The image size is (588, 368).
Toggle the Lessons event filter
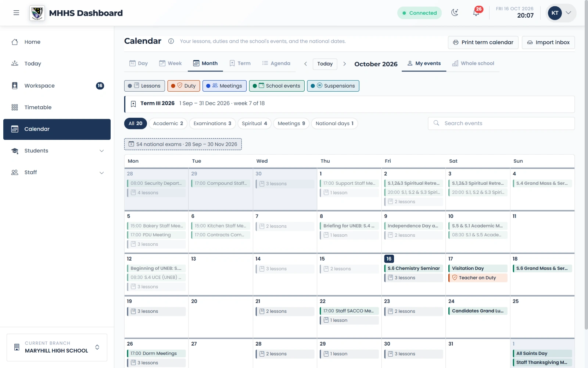pos(144,86)
